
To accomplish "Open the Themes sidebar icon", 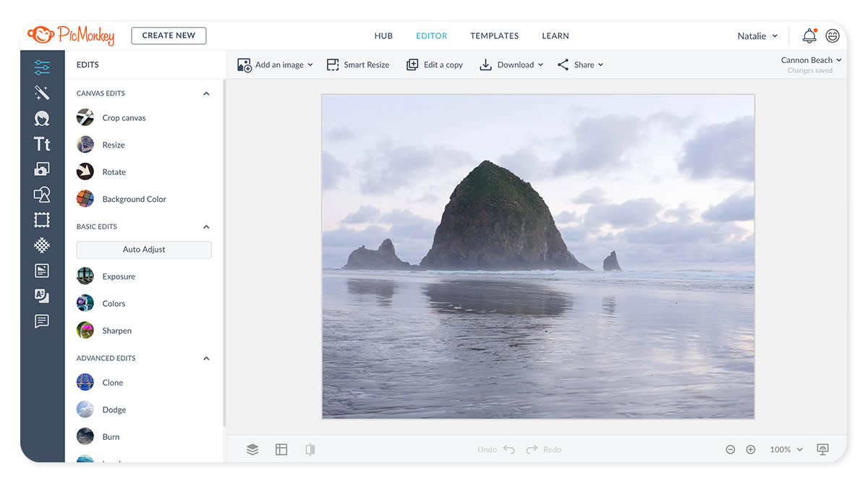I will point(42,271).
